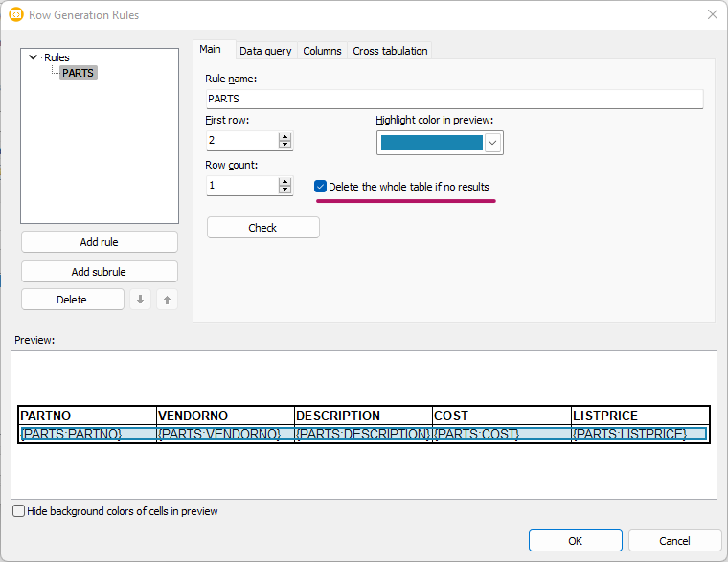Delete the selected rule
Screen dimensions: 728x562
pyautogui.click(x=73, y=300)
